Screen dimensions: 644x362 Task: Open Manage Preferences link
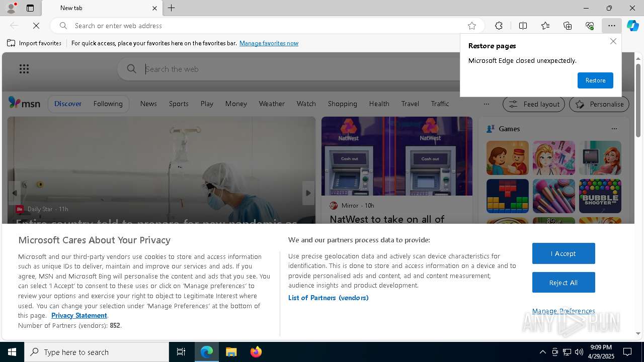(563, 311)
